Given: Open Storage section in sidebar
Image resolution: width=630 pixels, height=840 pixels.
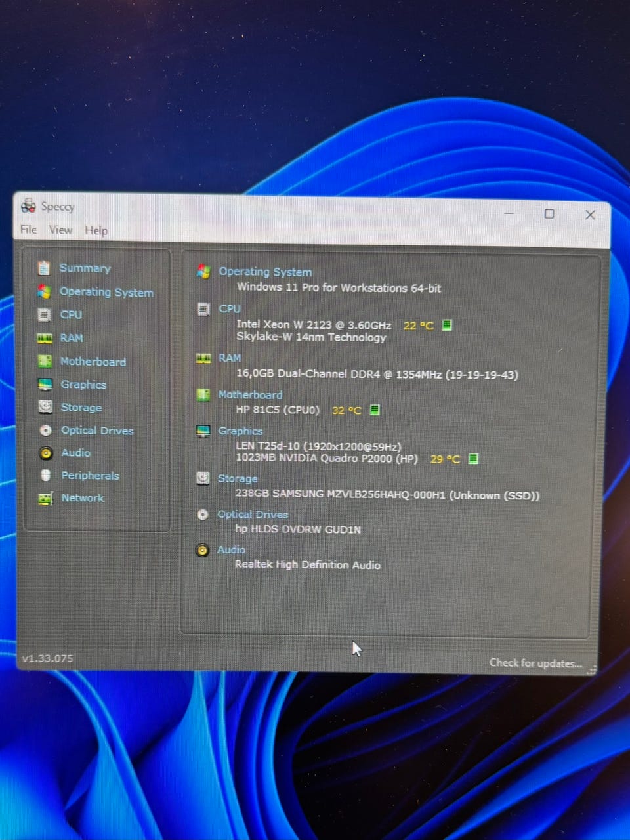Looking at the screenshot, I should [x=81, y=408].
